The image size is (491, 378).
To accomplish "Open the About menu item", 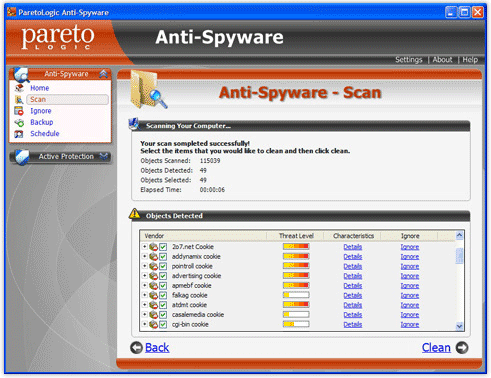I will coord(442,60).
